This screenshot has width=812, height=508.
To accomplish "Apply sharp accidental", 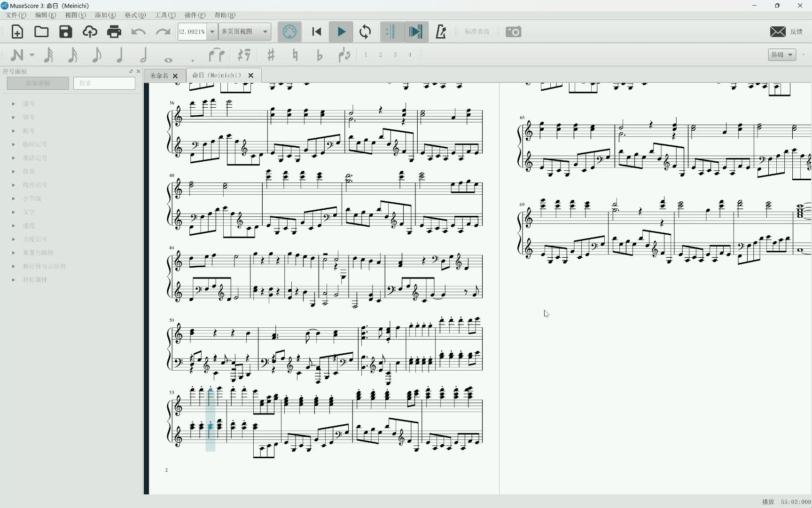I will [x=271, y=55].
